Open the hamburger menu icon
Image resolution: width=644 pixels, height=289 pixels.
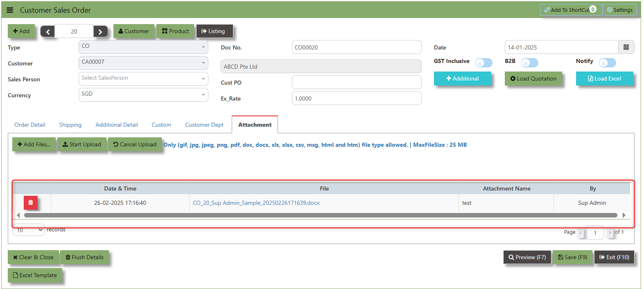[x=10, y=10]
